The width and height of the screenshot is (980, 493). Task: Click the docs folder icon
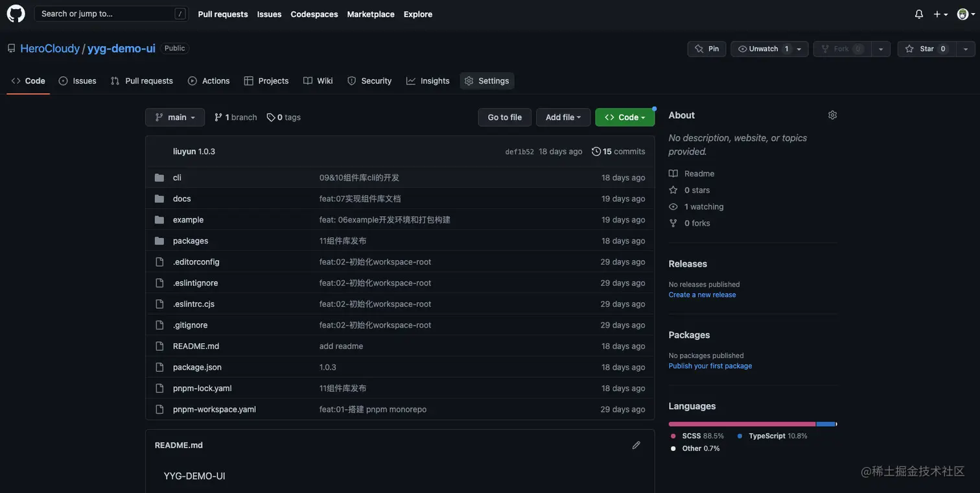point(159,198)
